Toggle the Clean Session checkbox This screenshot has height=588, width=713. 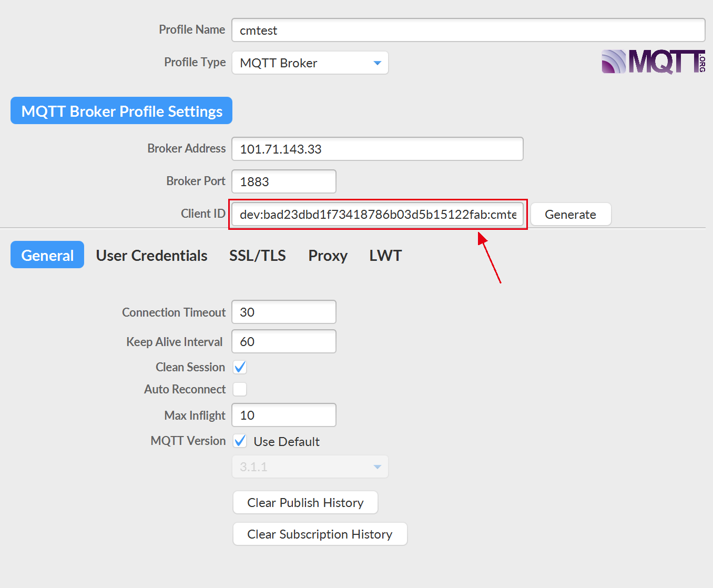coord(240,367)
